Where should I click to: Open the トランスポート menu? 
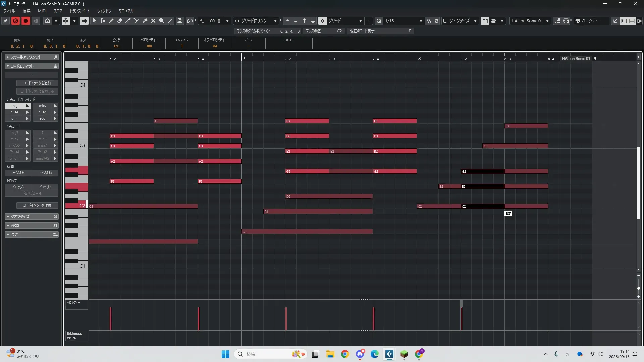point(80,11)
